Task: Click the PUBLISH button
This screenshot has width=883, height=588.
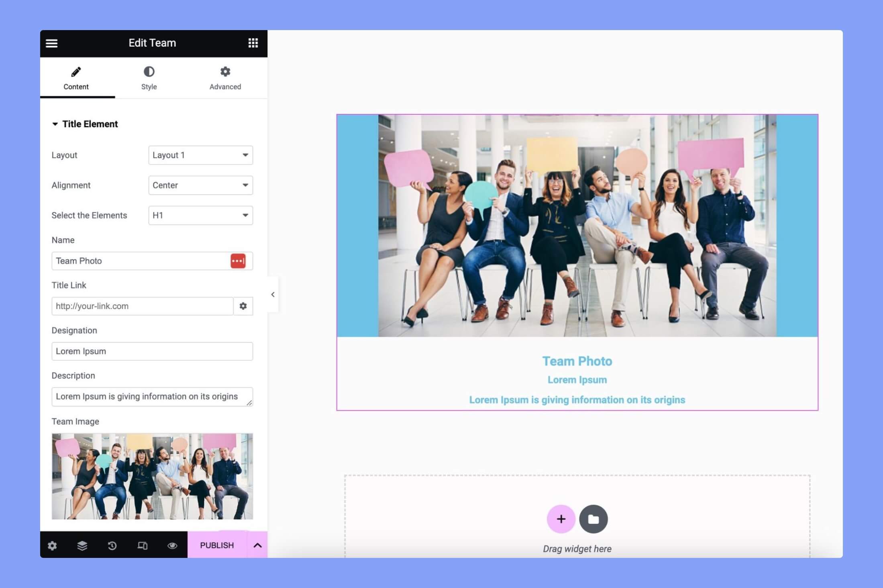Action: tap(217, 545)
